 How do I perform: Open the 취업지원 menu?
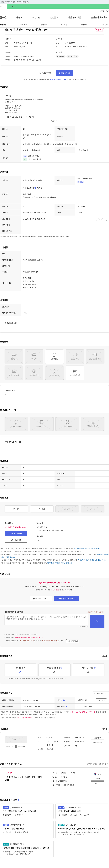coord(36,17)
